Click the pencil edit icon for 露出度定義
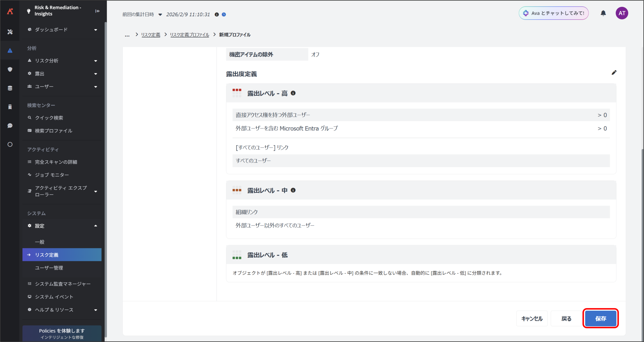This screenshot has width=644, height=342. 614,73
